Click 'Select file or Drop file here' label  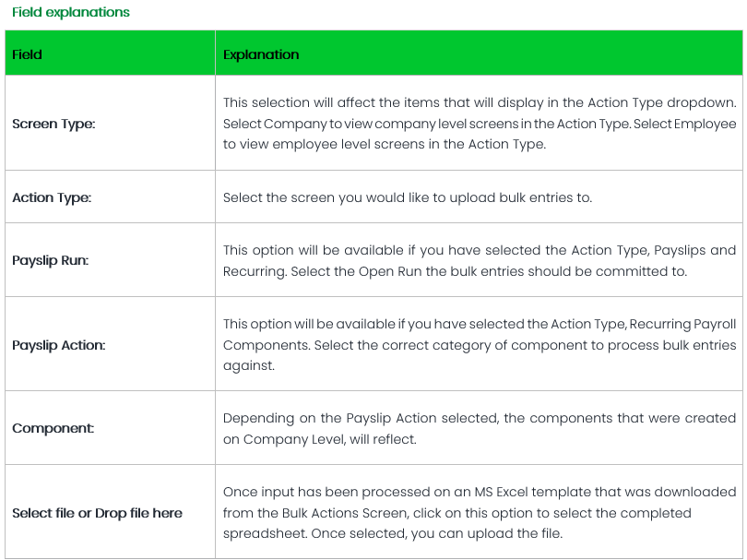coord(97,513)
